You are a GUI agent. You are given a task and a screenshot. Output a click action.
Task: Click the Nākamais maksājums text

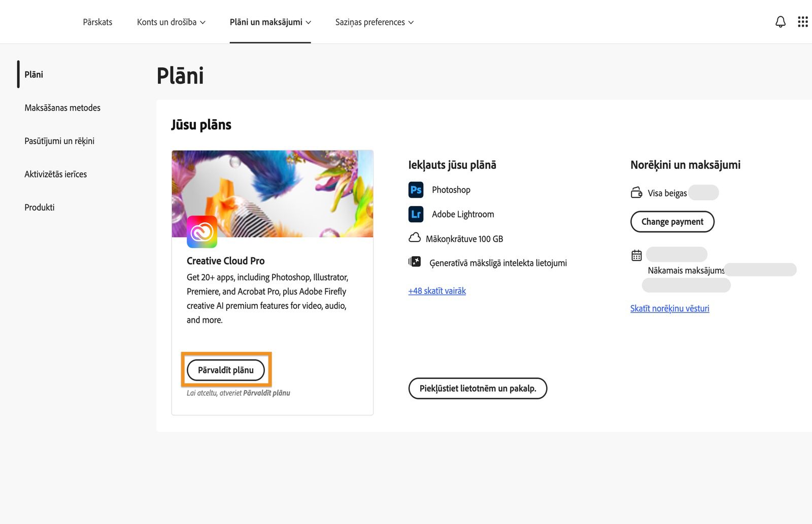(x=686, y=270)
